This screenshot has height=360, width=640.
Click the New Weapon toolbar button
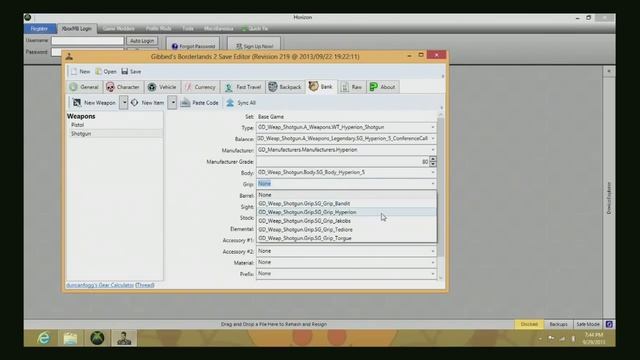pyautogui.click(x=94, y=103)
